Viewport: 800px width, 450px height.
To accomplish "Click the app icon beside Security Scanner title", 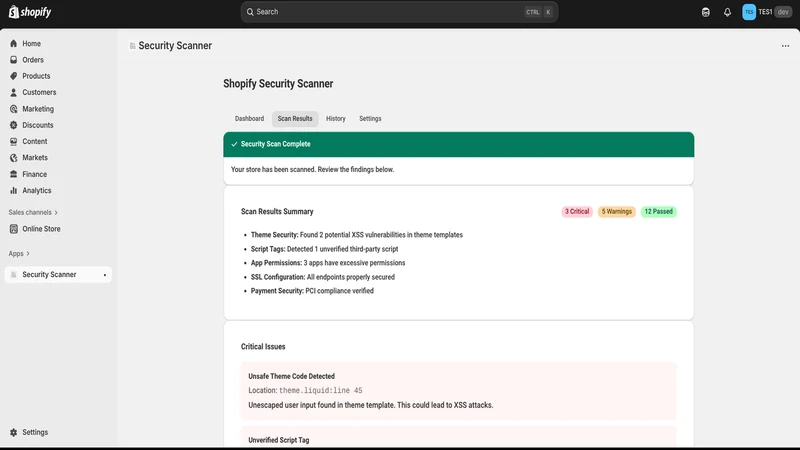I will tap(132, 46).
